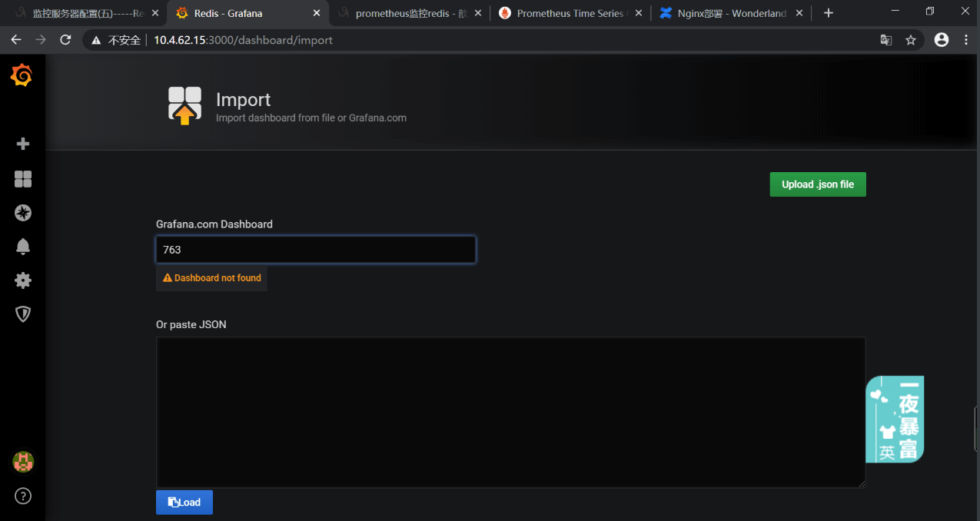Open the user avatar profile menu
The width and height of the screenshot is (980, 521).
[23, 462]
